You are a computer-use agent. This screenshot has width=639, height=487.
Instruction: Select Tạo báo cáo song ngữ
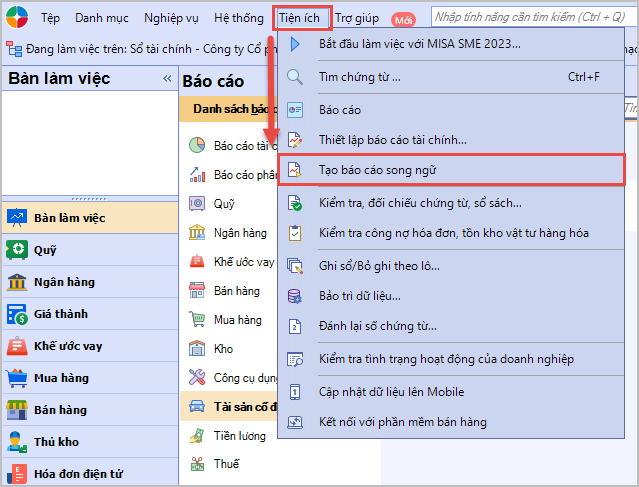376,171
